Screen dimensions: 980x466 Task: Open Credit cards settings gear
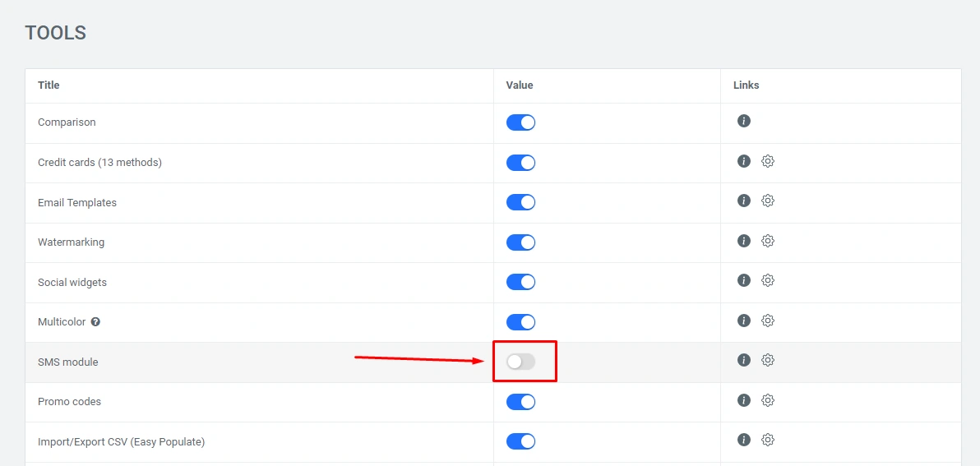[x=768, y=161]
